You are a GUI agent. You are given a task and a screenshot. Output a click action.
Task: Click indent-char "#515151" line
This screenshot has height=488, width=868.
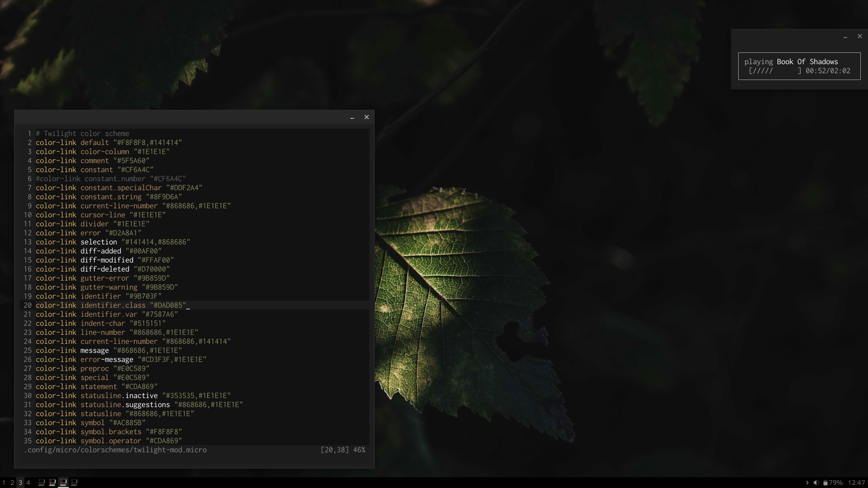pos(101,324)
